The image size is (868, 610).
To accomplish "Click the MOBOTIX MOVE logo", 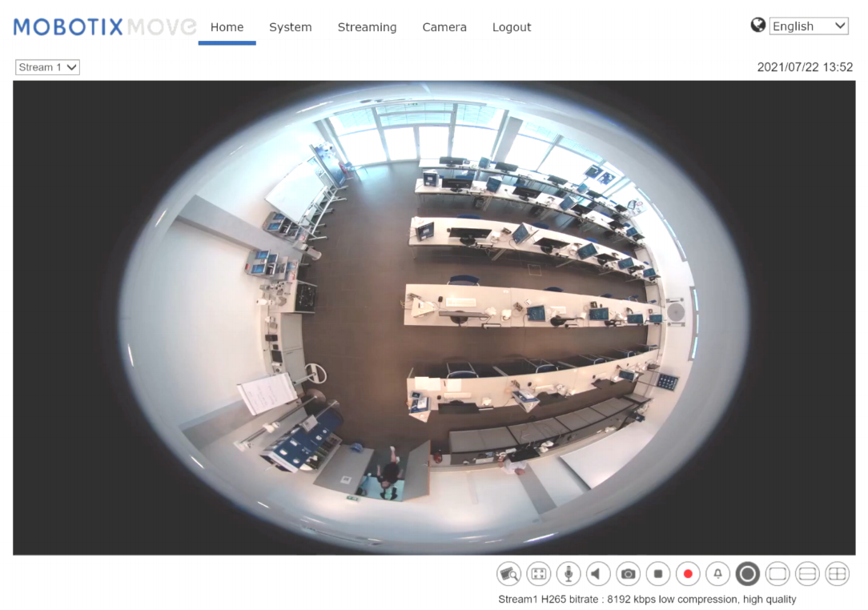I will [104, 27].
